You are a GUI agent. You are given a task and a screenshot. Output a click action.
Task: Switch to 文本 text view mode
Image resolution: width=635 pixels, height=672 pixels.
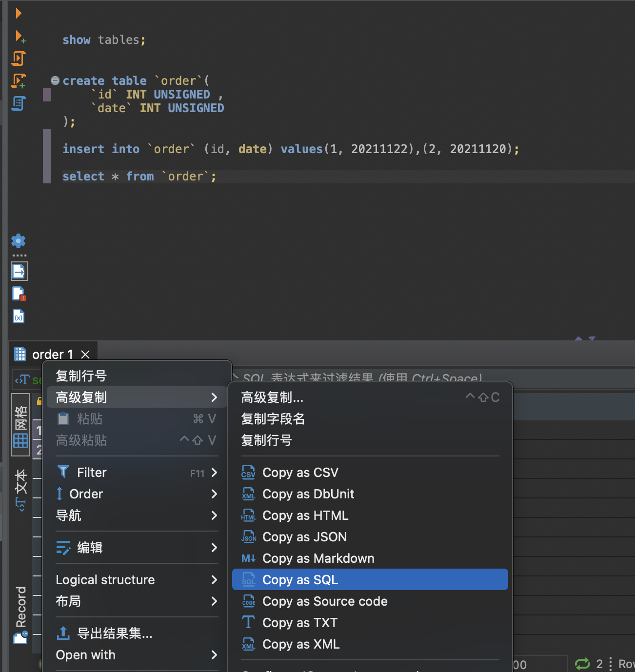[20, 488]
